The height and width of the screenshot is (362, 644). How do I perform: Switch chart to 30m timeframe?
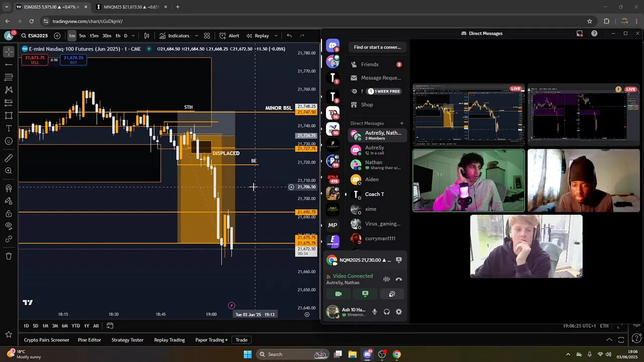(107, 36)
